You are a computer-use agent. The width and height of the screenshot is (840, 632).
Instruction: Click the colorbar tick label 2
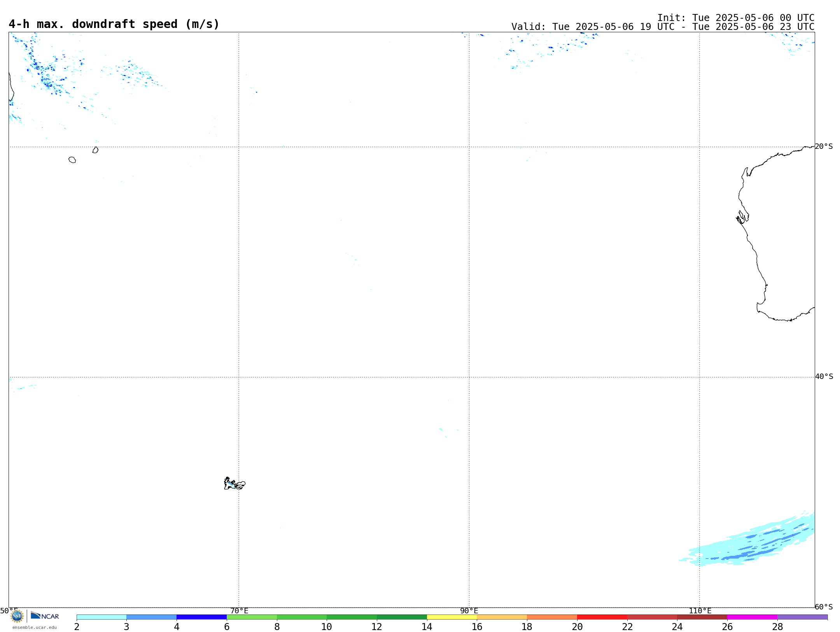pyautogui.click(x=77, y=627)
